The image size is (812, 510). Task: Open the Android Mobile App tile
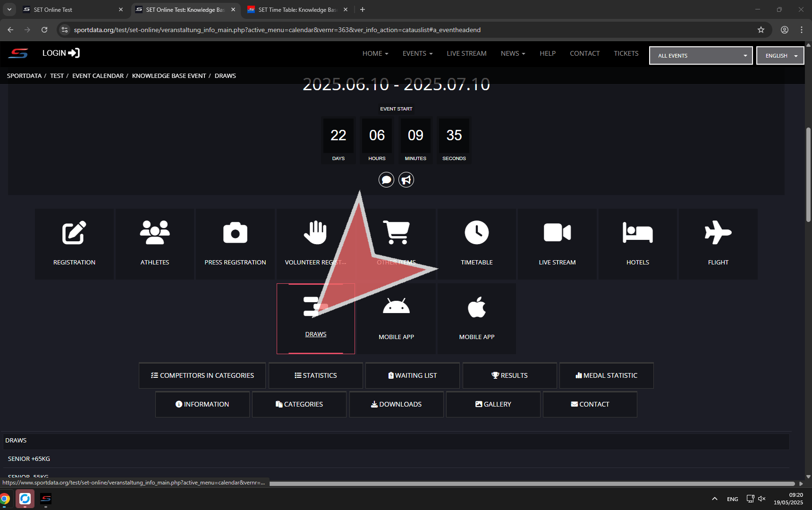(x=396, y=308)
